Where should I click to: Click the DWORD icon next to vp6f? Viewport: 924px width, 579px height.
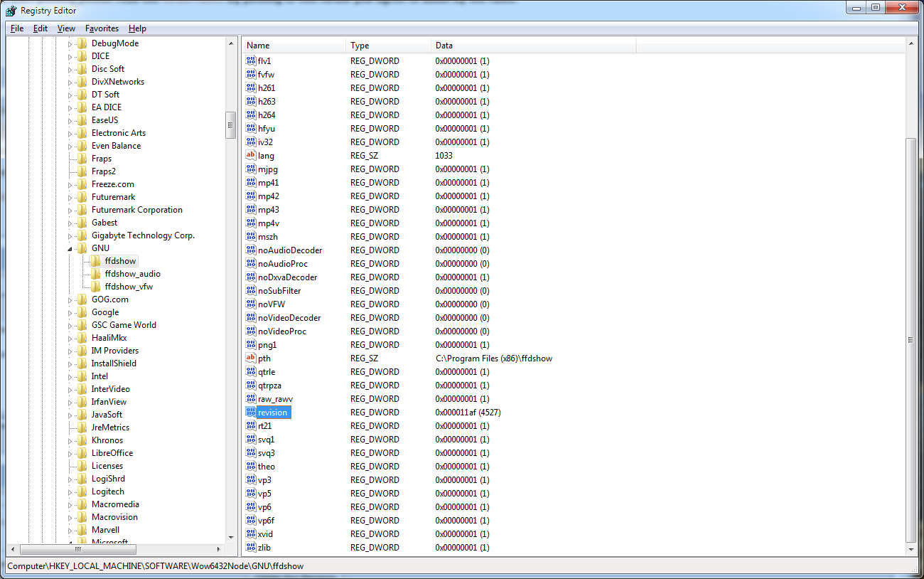(x=250, y=521)
